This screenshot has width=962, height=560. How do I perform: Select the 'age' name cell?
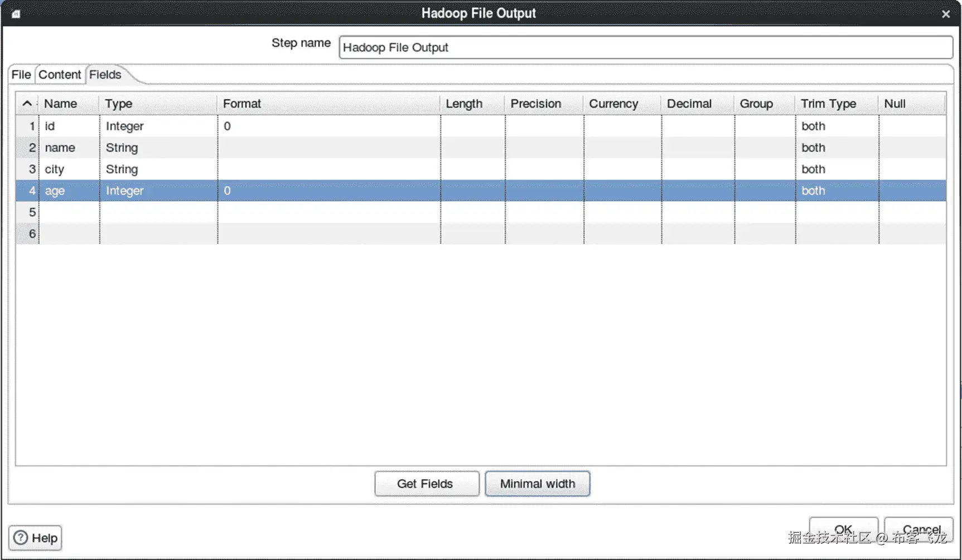[x=69, y=191]
